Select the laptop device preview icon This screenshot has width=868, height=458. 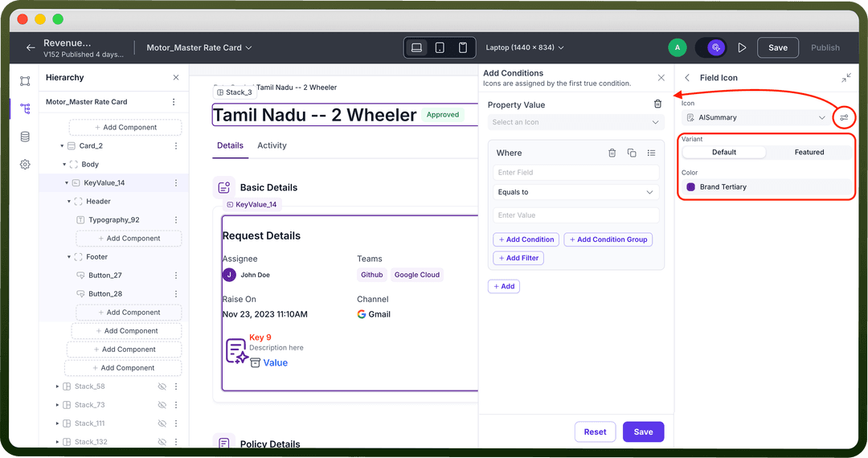[417, 47]
